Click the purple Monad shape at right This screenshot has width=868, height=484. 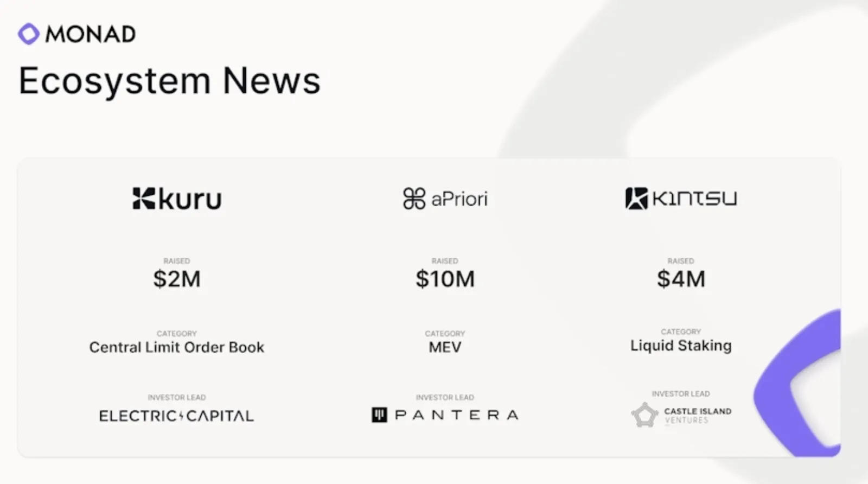coord(797,383)
